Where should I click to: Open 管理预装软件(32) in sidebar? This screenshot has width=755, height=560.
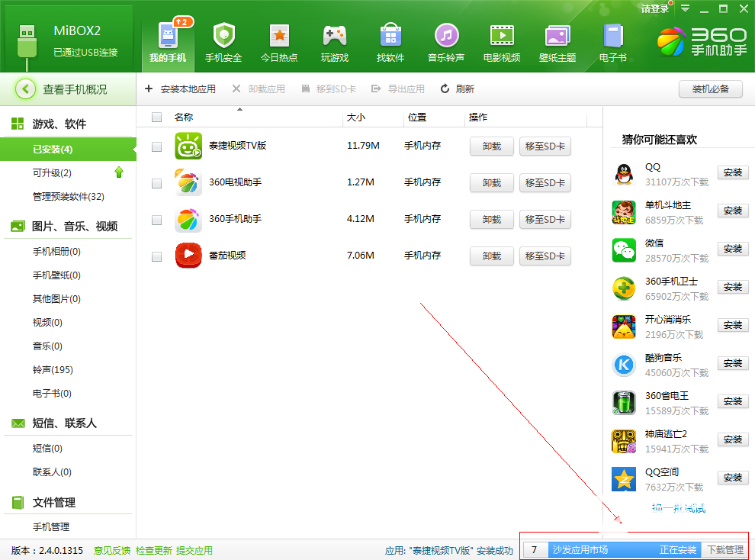point(69,196)
